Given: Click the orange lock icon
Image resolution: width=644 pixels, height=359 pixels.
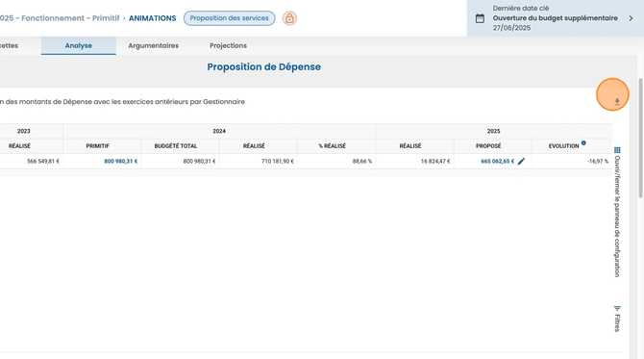Looking at the screenshot, I should (x=289, y=18).
